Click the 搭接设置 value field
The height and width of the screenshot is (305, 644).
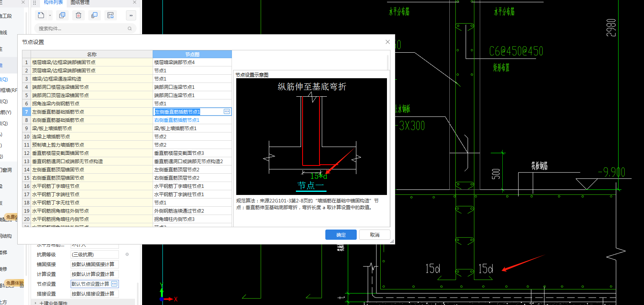point(95,294)
